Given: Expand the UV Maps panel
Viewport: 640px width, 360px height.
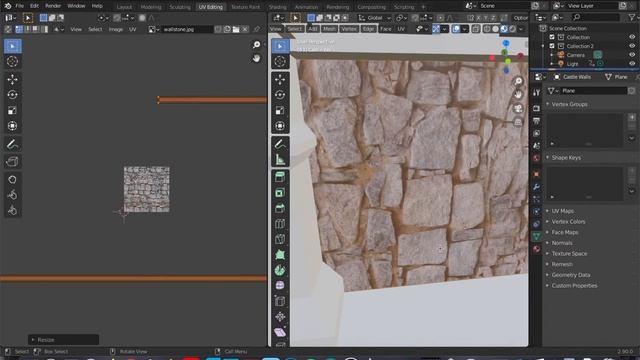Looking at the screenshot, I should click(x=562, y=211).
